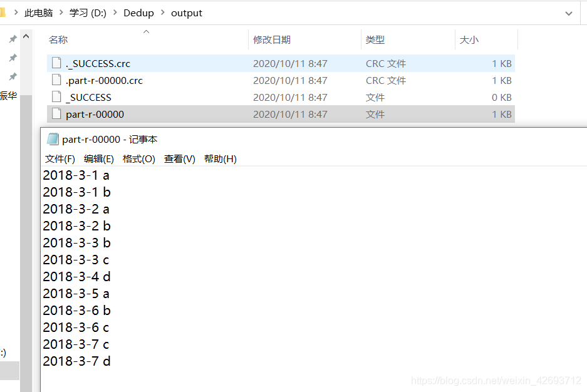Click the line '2018-3-7 c' in Notepad
The image size is (587, 392).
(76, 344)
